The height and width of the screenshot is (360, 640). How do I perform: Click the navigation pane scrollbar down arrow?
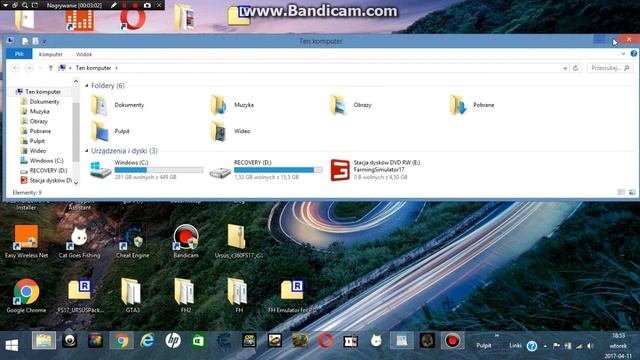click(76, 183)
